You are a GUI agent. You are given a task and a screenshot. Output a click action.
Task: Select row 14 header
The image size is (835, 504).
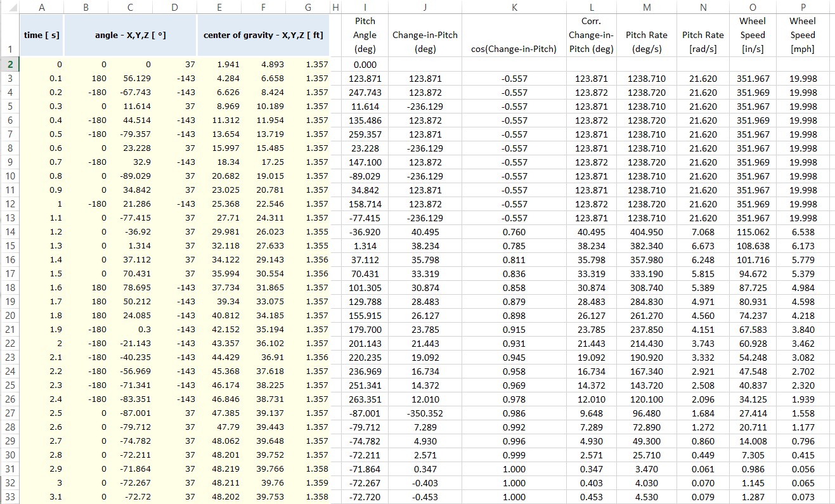point(10,232)
